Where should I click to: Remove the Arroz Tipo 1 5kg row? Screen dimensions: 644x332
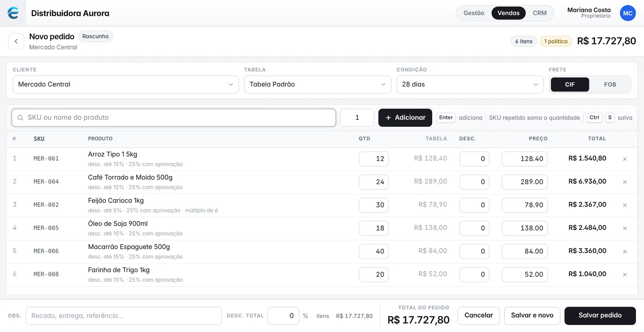click(x=625, y=159)
